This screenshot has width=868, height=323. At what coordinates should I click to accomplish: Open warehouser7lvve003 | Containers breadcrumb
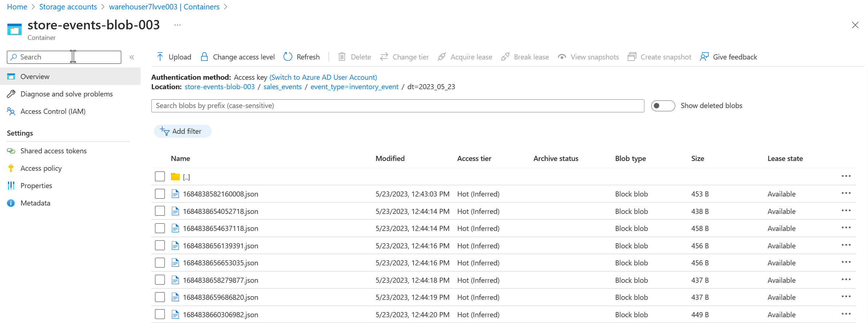tap(164, 7)
